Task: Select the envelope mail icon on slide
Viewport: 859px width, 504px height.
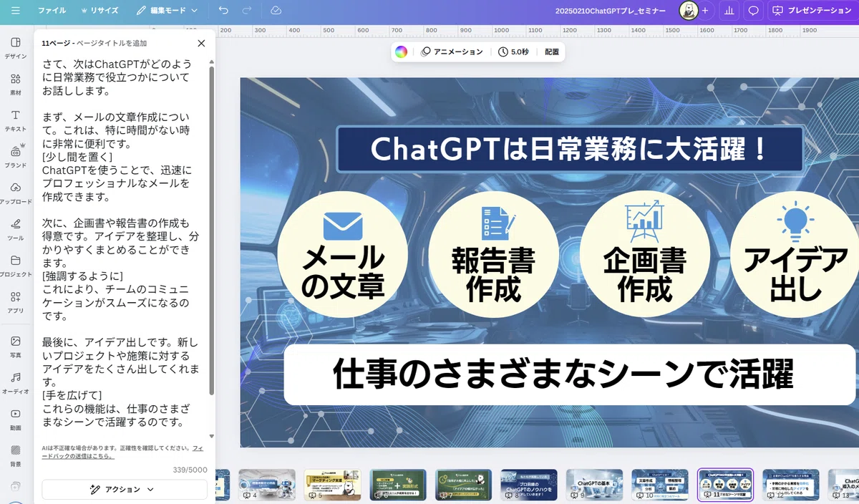Action: [343, 226]
